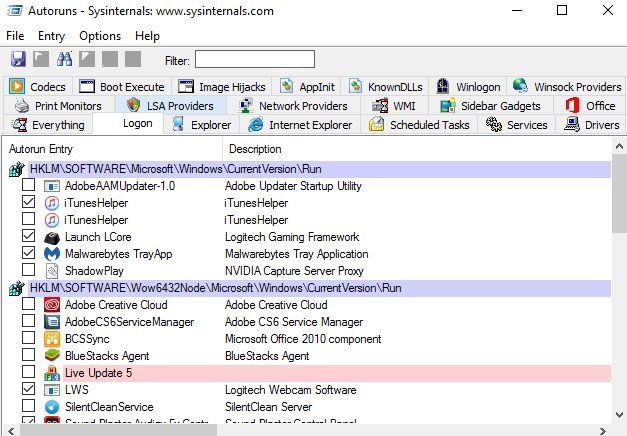Enable the BCSSync checkbox

point(28,338)
